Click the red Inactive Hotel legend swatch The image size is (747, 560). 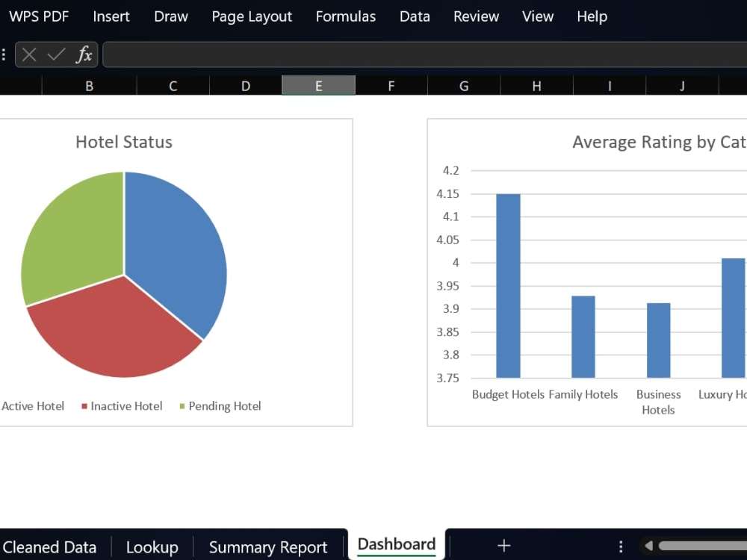point(84,406)
